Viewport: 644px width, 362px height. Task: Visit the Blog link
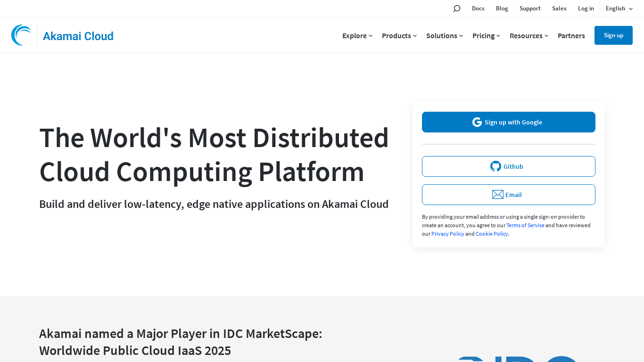[x=502, y=8]
